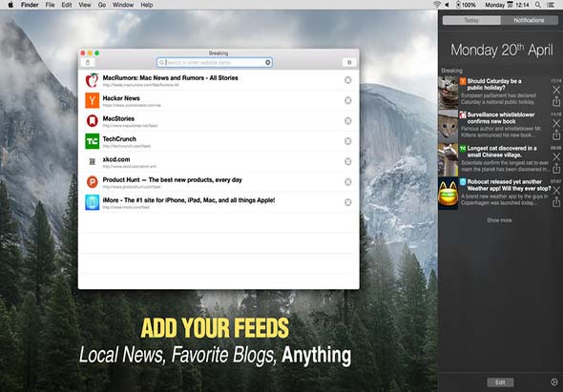Viewport: 563px width, 392px height.
Task: Open the Window menu
Action: point(123,5)
